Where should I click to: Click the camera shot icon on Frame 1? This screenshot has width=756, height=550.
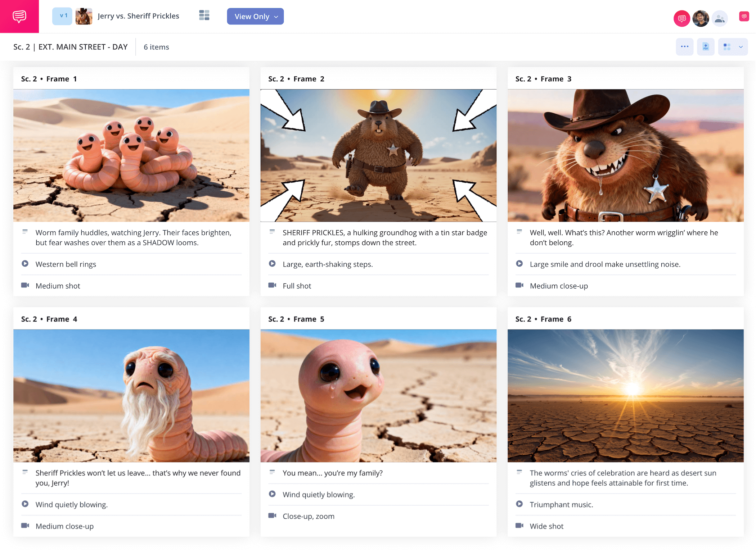click(25, 285)
